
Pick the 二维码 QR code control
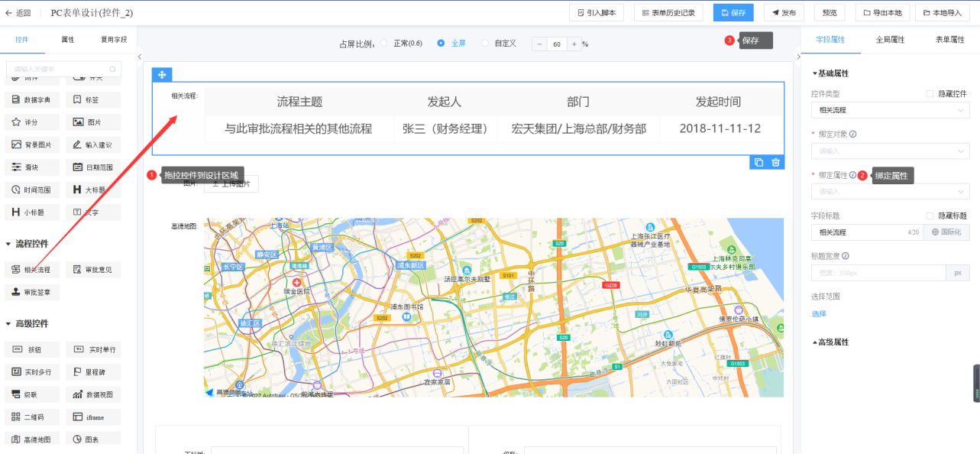[x=32, y=417]
